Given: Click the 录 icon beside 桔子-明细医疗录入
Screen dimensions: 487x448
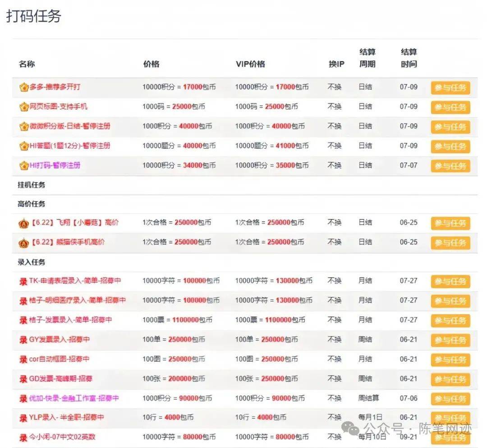Looking at the screenshot, I should pos(23,301).
